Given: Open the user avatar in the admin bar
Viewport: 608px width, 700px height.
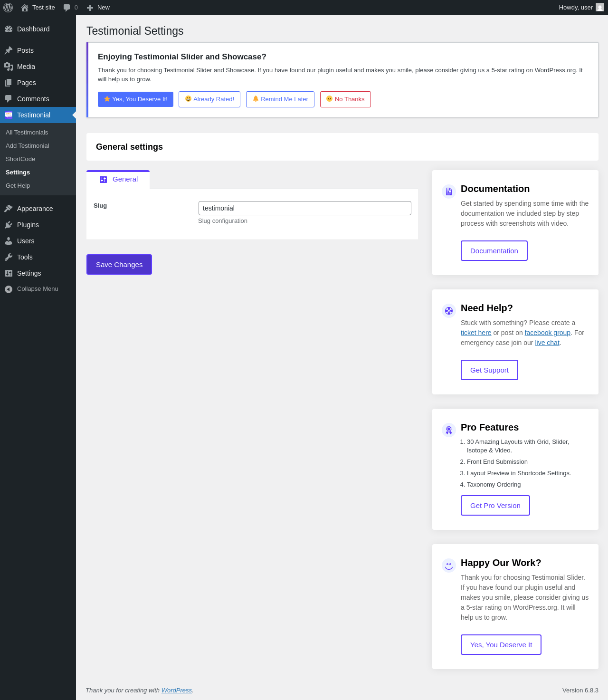Looking at the screenshot, I should pyautogui.click(x=600, y=8).
